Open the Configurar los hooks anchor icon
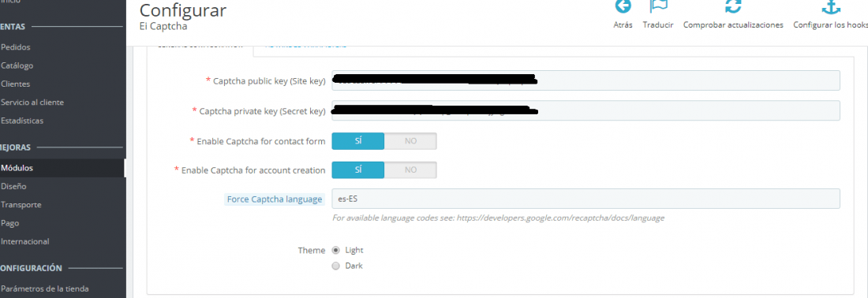The height and width of the screenshot is (298, 868). (831, 6)
